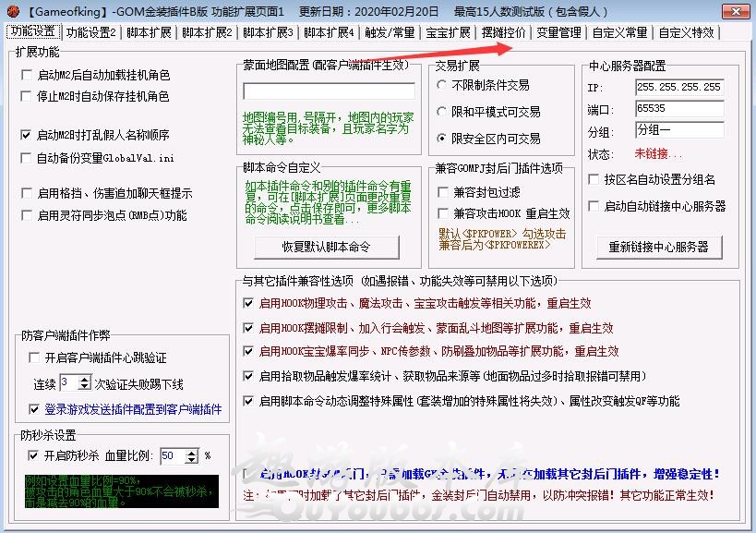Click the 蒙面地图配置 text box
Screen dimensions: 756x533
329,91
